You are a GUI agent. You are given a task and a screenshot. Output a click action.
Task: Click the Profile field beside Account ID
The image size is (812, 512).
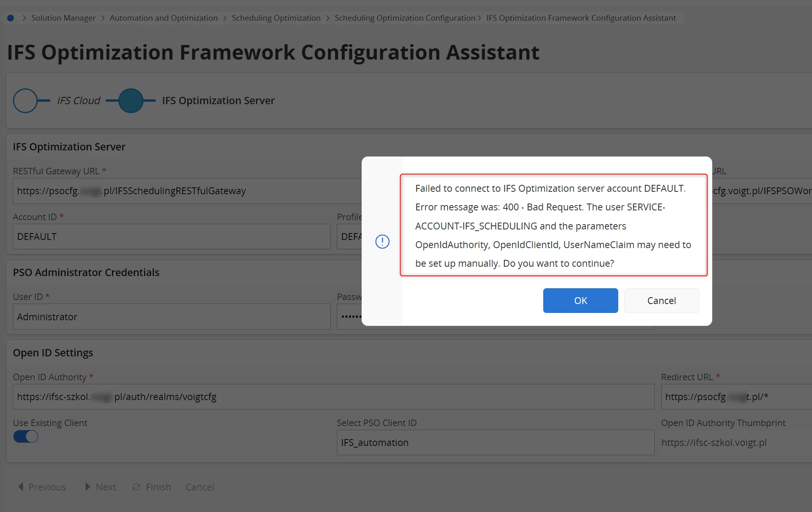coord(349,237)
